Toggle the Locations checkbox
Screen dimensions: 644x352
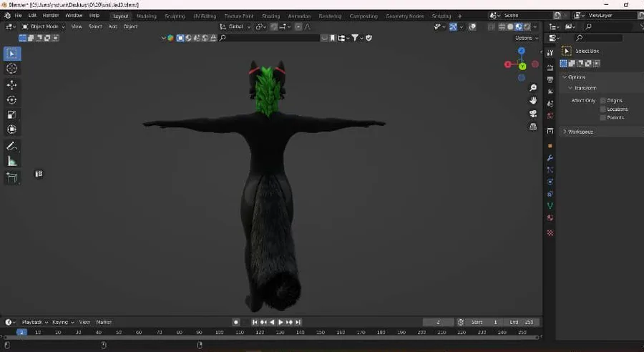(603, 109)
